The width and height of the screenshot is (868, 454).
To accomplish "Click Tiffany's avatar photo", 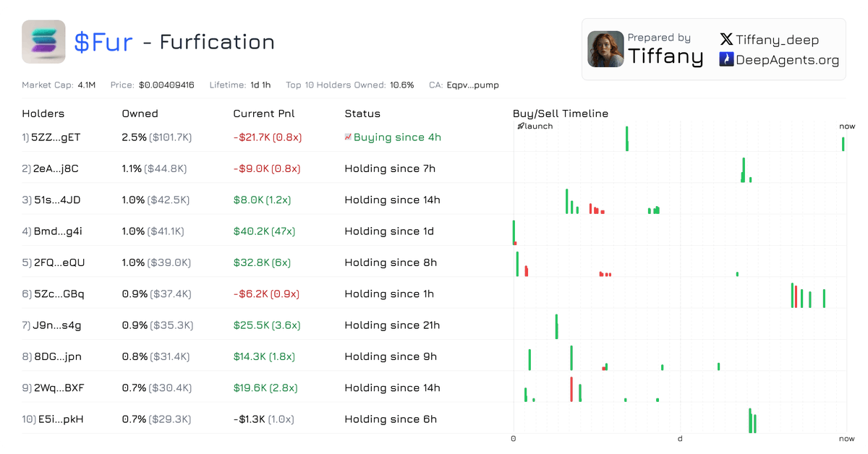I will [605, 49].
